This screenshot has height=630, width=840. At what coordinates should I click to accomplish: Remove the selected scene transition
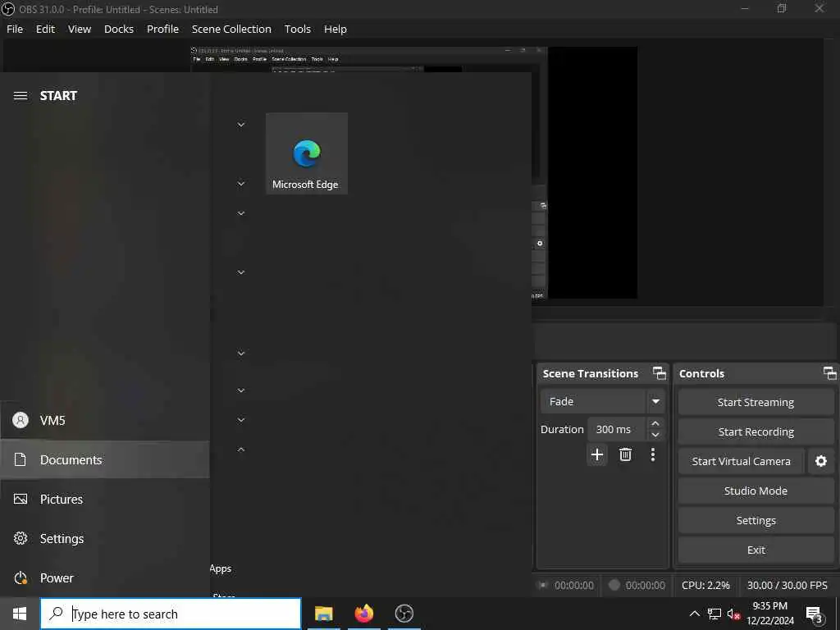pos(625,454)
